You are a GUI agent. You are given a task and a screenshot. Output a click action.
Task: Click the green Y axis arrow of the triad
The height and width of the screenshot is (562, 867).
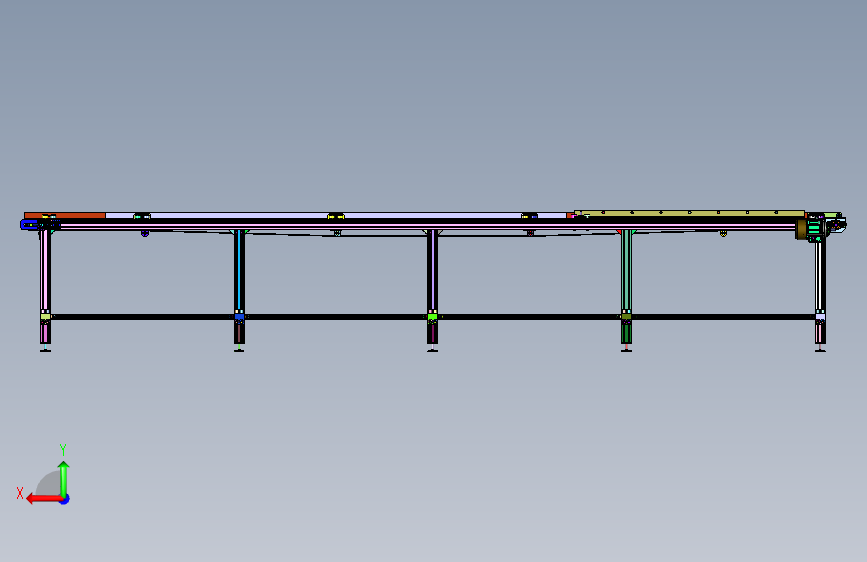tap(64, 479)
